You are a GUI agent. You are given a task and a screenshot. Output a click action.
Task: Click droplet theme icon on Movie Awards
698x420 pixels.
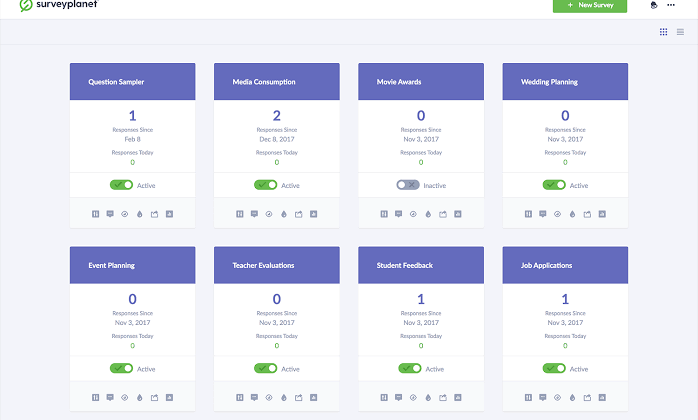click(x=428, y=214)
